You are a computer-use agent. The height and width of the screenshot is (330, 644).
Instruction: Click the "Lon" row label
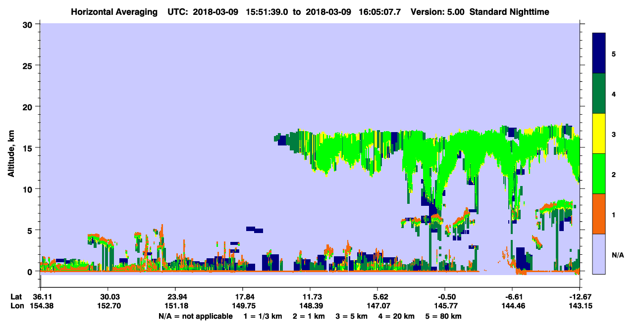[17, 306]
